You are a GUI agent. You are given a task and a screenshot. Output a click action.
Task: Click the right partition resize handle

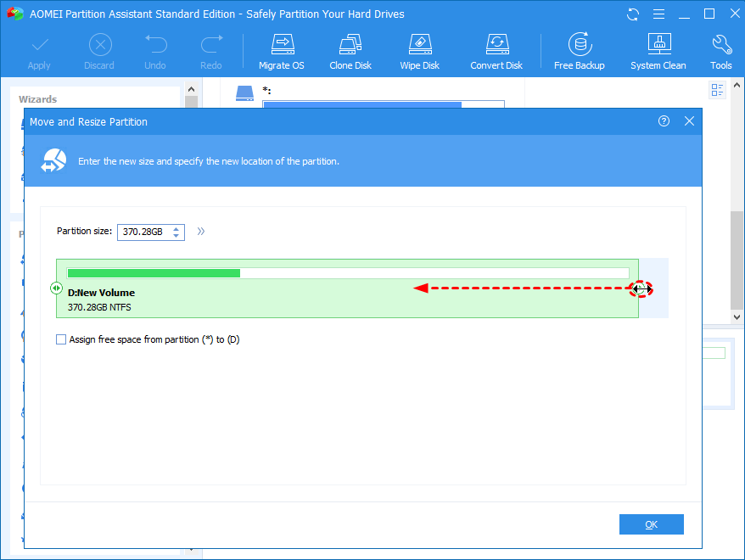coord(641,288)
